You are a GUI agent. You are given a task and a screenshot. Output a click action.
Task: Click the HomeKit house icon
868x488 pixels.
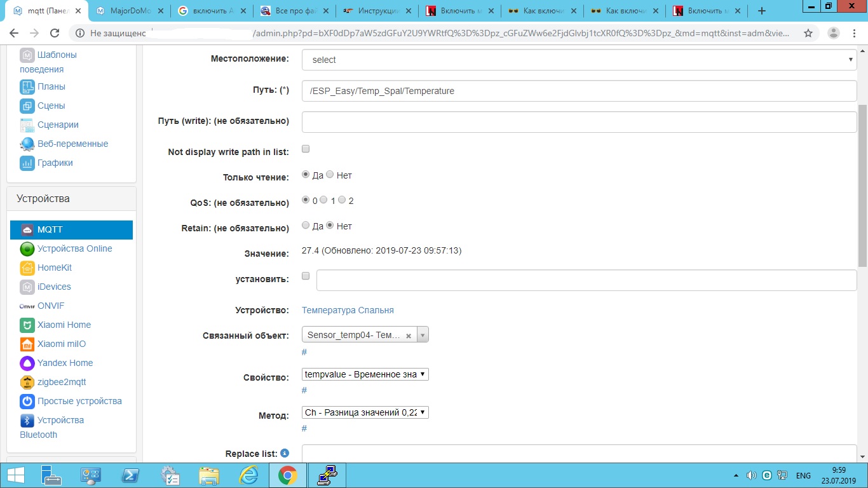[x=27, y=268]
